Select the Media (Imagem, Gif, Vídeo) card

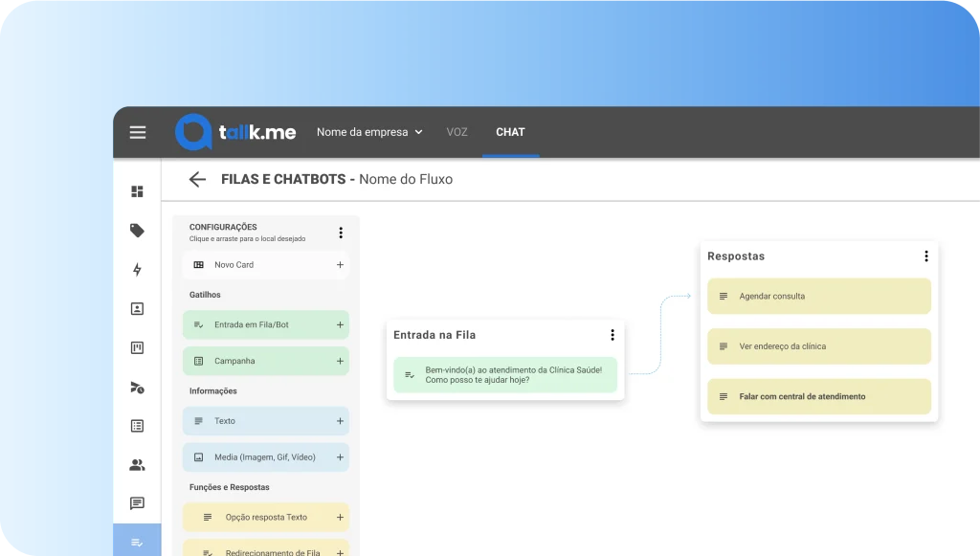tap(266, 457)
